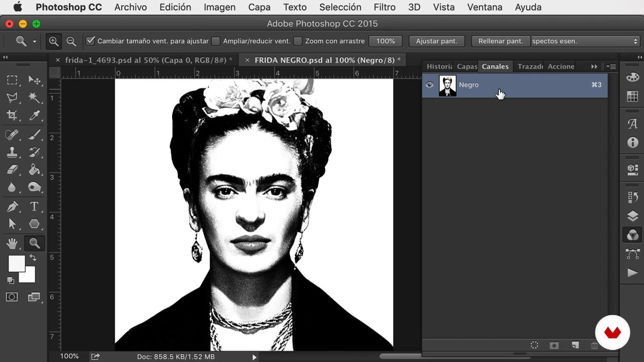
Task: Open the collapsed Character panel icon
Action: coord(632,124)
